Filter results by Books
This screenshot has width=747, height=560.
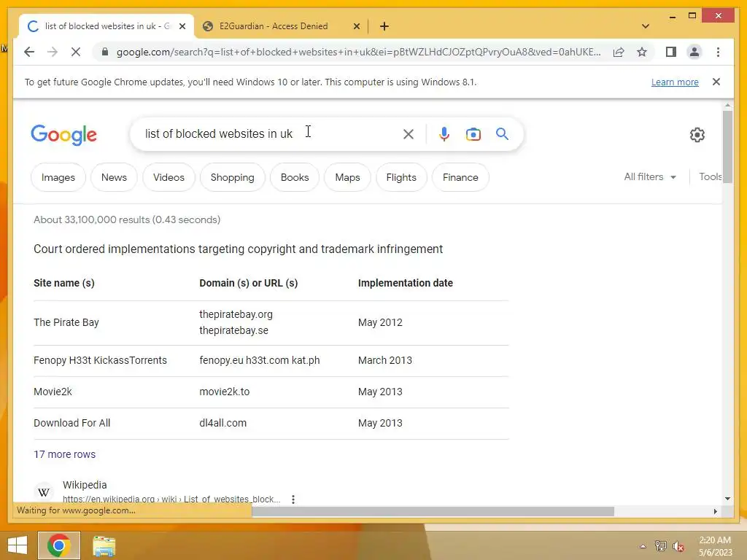pos(295,177)
